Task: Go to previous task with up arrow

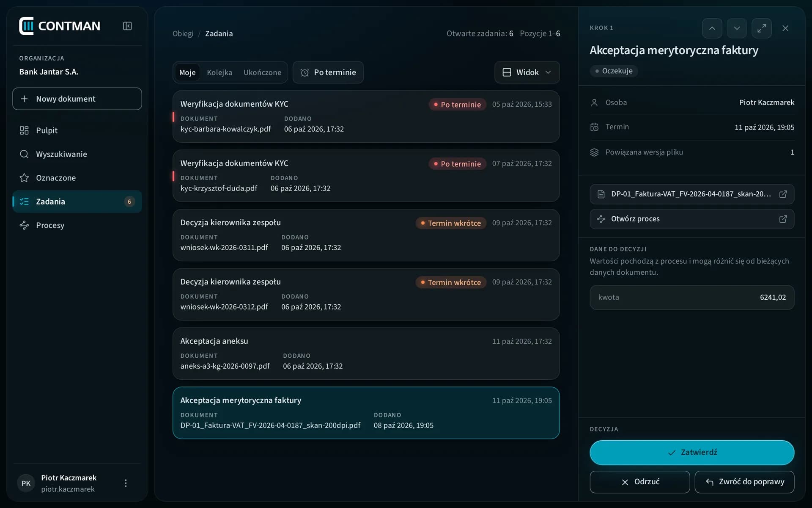Action: 712,28
